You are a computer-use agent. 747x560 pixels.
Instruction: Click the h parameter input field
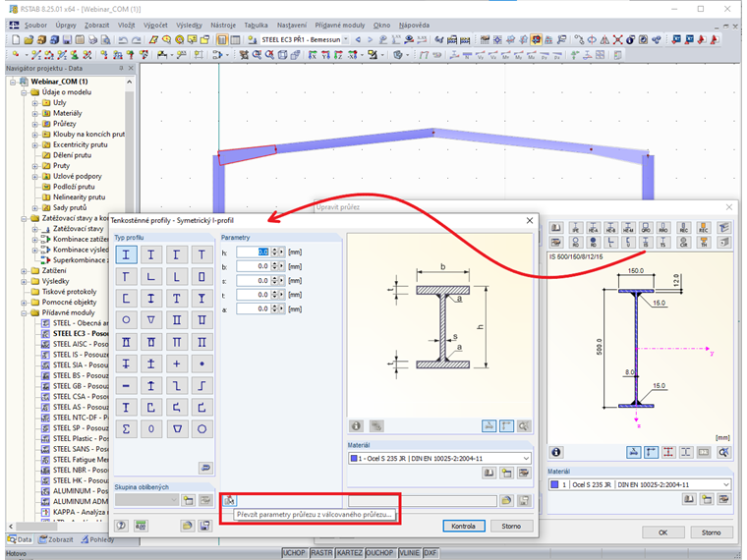point(254,252)
